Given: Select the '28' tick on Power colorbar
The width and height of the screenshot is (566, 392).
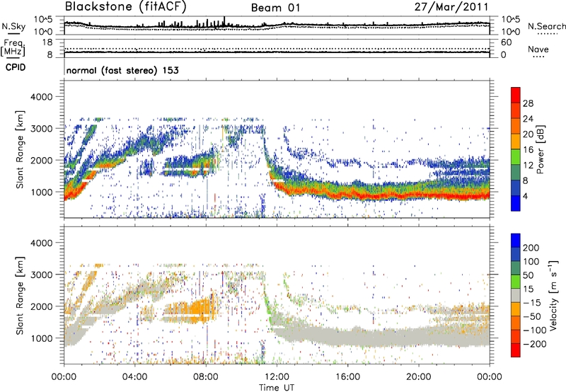Looking at the screenshot, I should 528,103.
